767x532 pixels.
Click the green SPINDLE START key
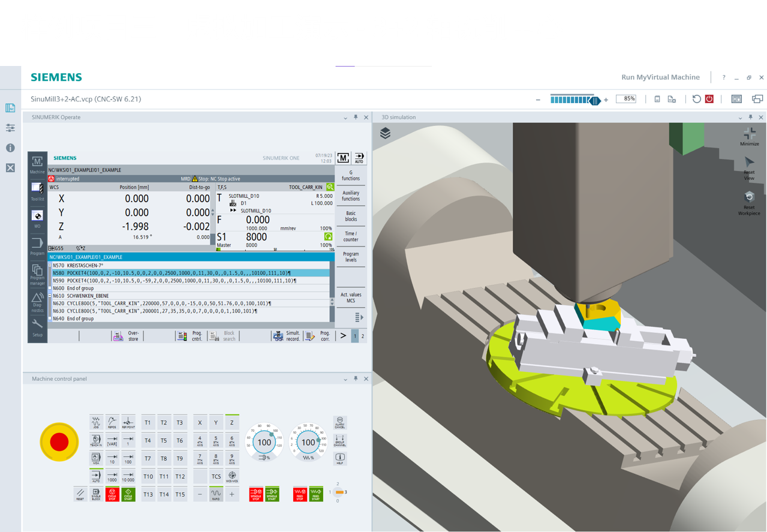pos(272,494)
